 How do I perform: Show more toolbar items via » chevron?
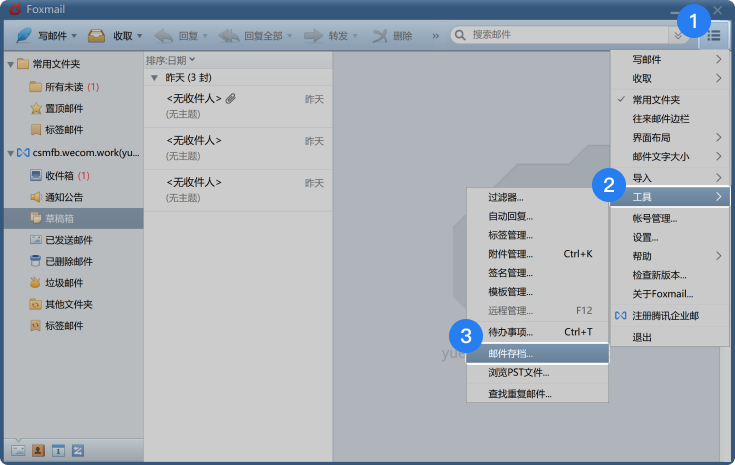pos(435,36)
